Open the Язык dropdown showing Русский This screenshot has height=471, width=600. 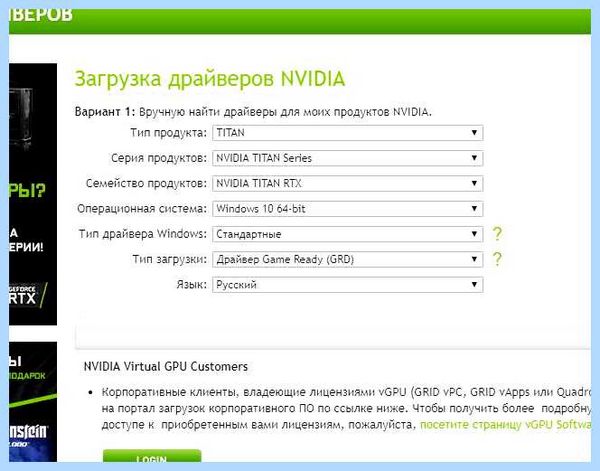(x=347, y=284)
